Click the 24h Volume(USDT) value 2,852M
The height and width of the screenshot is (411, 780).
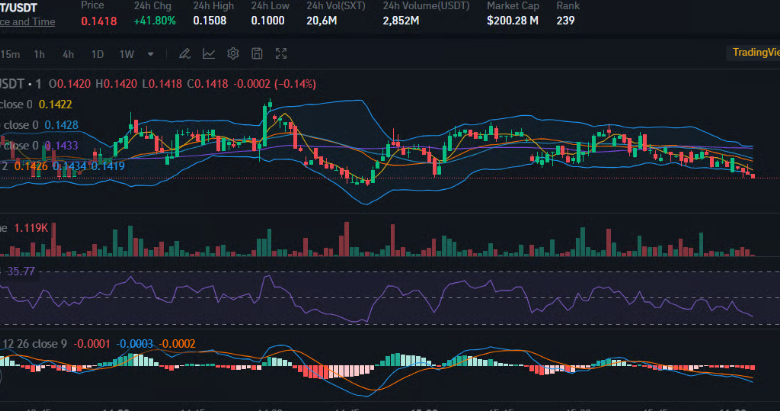(x=401, y=21)
